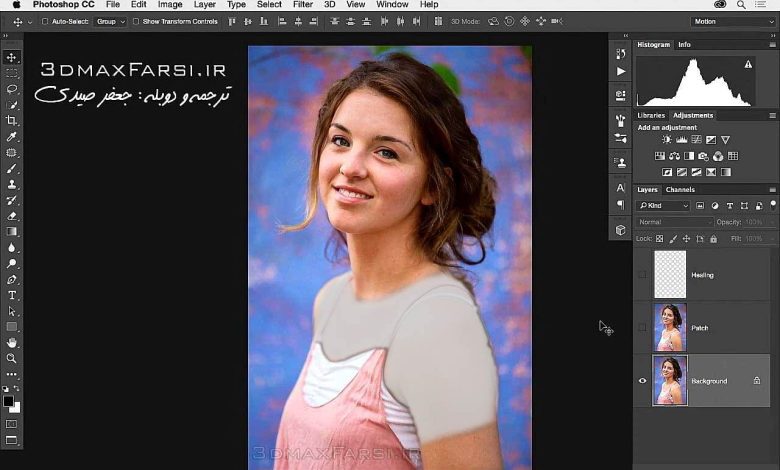Open the Libraries panel tab
The height and width of the screenshot is (470, 780).
(651, 115)
